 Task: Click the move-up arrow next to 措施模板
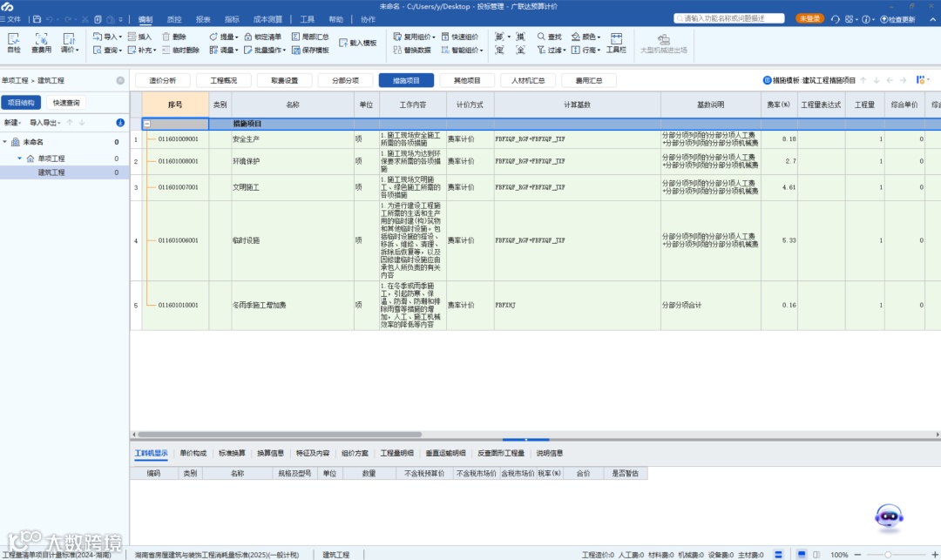[x=863, y=80]
